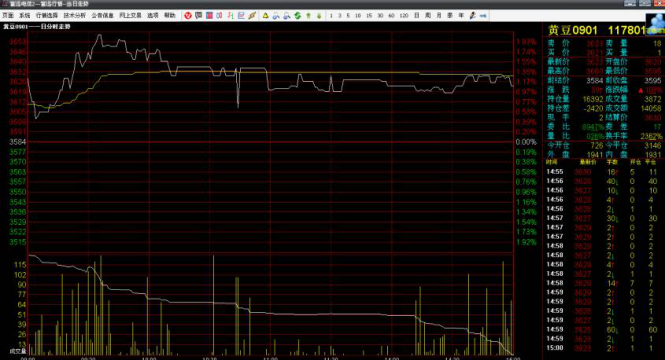The width and height of the screenshot is (665, 360).
Task: Click the messenger avatar icon at top right
Action: coord(655,22)
